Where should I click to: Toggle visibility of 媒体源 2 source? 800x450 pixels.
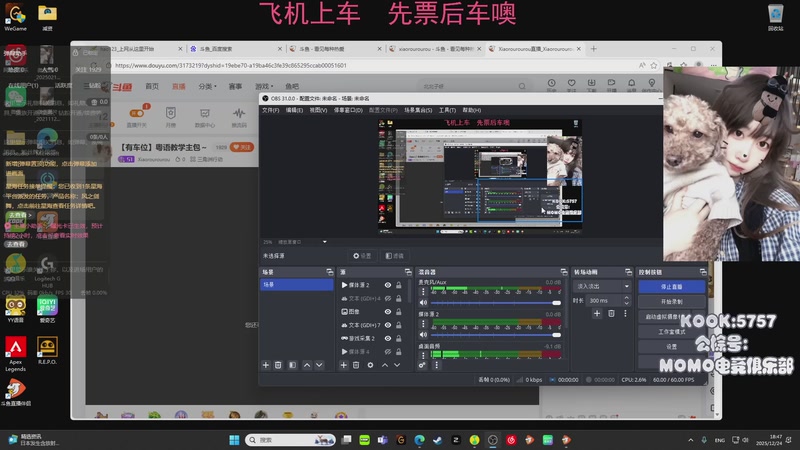pos(388,285)
